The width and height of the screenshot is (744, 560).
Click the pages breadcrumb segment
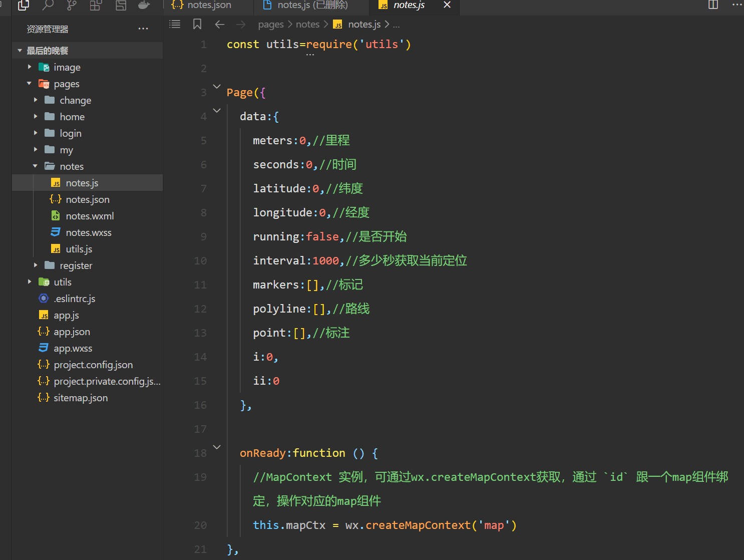pyautogui.click(x=271, y=25)
